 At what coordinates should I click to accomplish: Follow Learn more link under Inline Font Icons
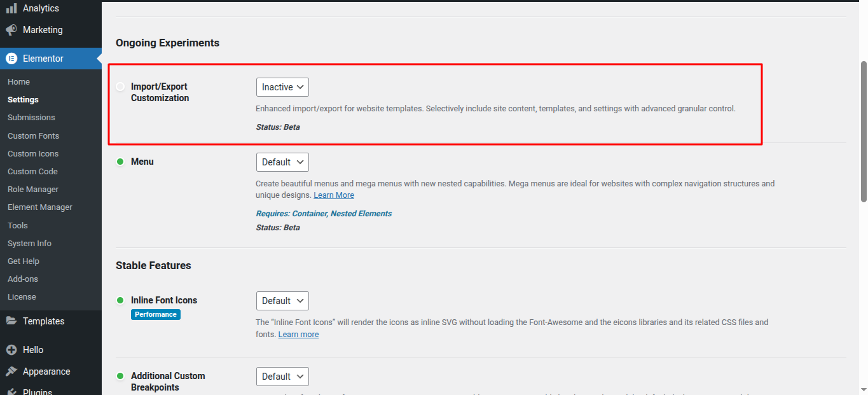(298, 335)
